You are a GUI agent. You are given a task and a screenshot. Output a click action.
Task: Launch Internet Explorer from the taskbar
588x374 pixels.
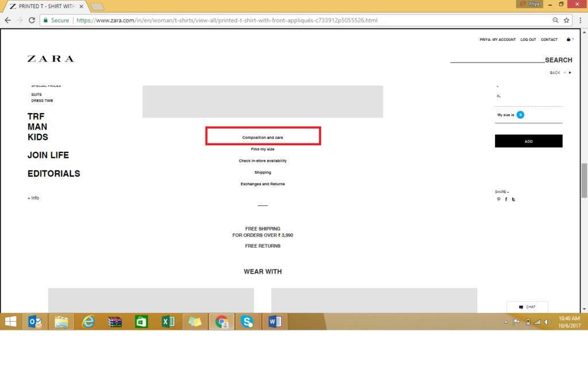[88, 322]
